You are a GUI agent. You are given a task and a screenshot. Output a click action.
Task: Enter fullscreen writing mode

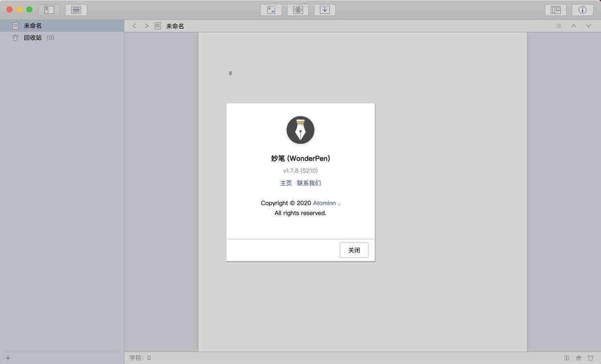(271, 10)
